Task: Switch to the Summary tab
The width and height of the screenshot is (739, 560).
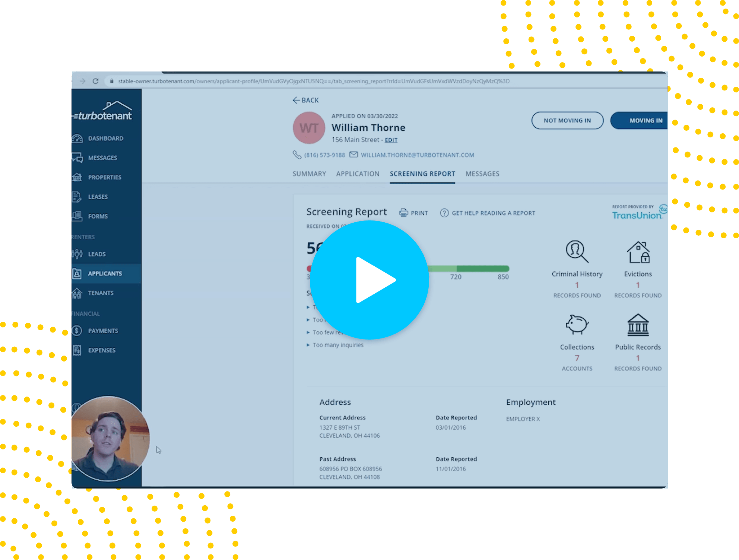Action: click(x=309, y=174)
